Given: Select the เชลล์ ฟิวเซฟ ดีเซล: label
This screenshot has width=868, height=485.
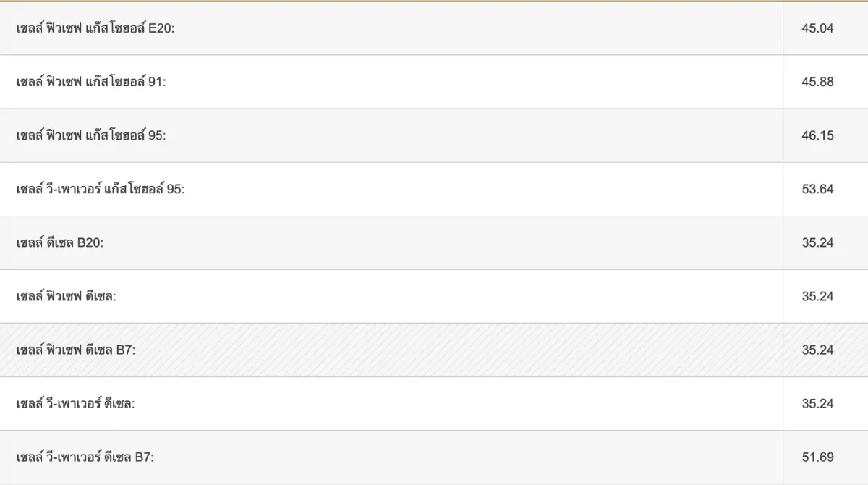Looking at the screenshot, I should [x=67, y=296].
